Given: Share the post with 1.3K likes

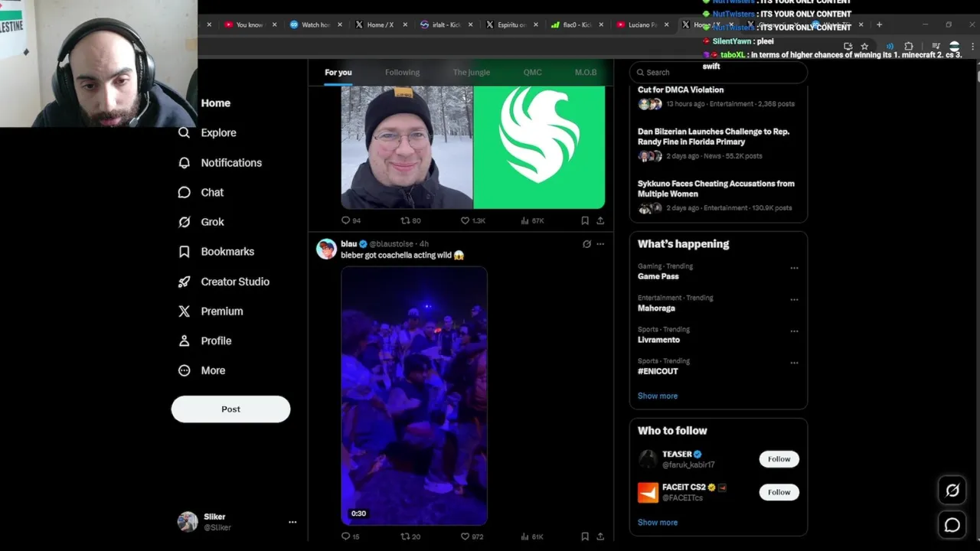Looking at the screenshot, I should tap(600, 220).
